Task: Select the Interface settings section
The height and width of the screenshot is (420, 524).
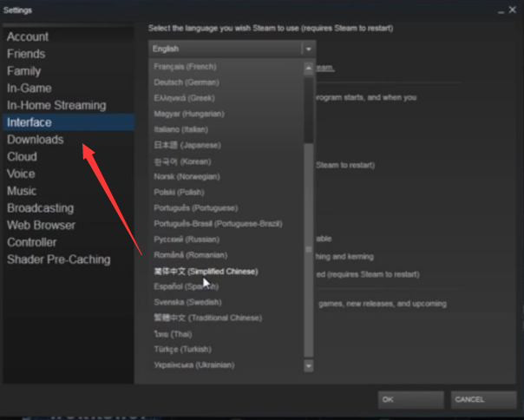Action: (x=69, y=122)
